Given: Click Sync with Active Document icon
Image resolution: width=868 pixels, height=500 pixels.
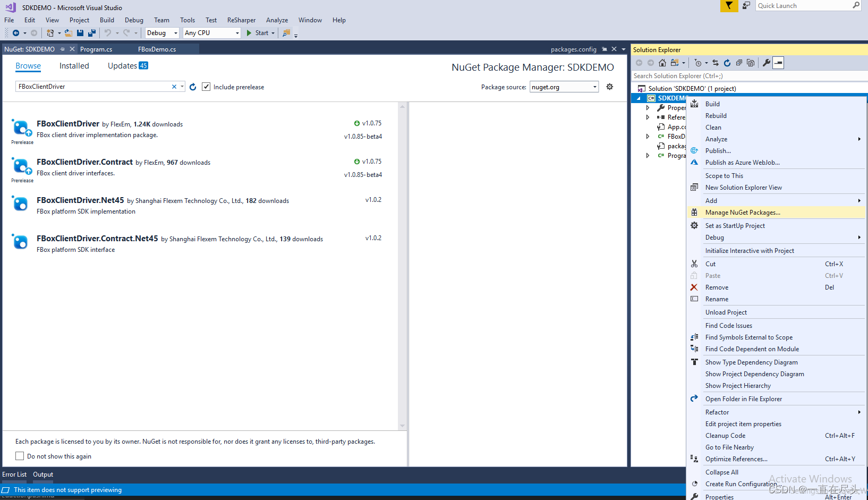Looking at the screenshot, I should 716,63.
